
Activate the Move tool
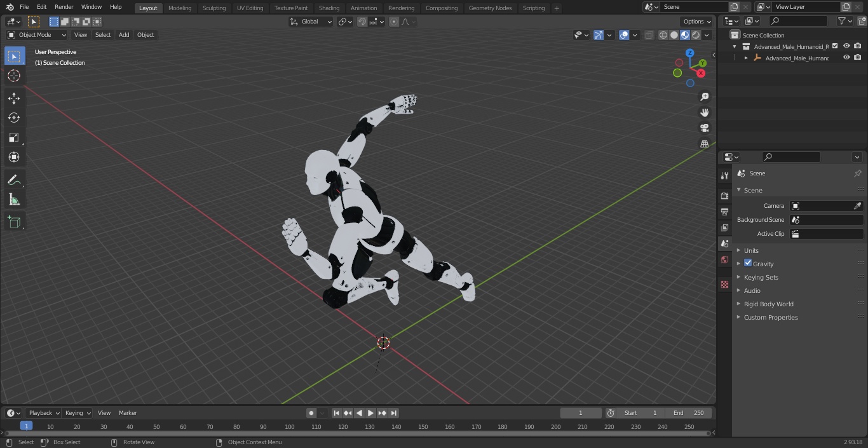(x=14, y=98)
